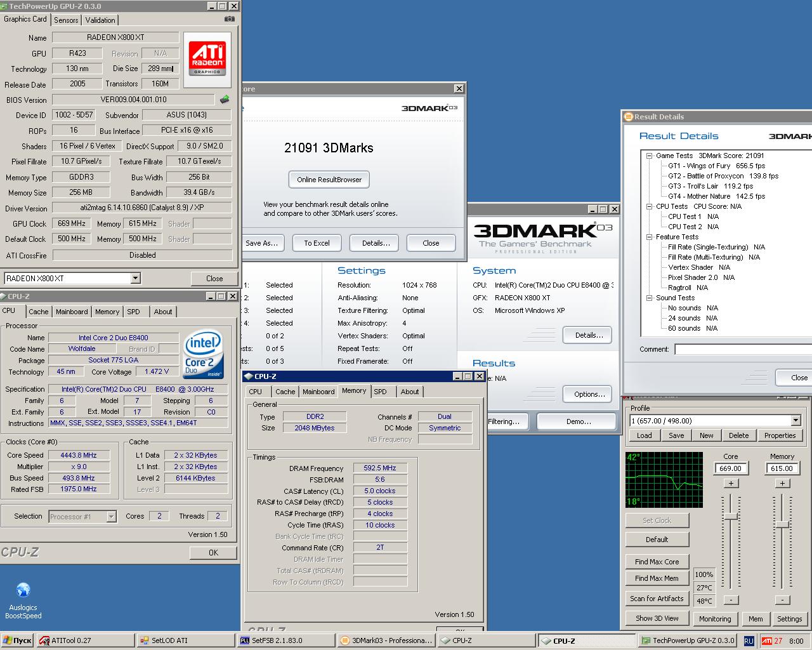Open the ATITool Profile dropdown
This screenshot has width=812, height=650.
796,420
